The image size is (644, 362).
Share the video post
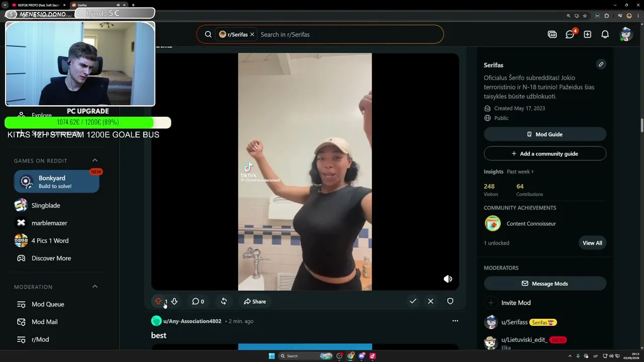(255, 302)
